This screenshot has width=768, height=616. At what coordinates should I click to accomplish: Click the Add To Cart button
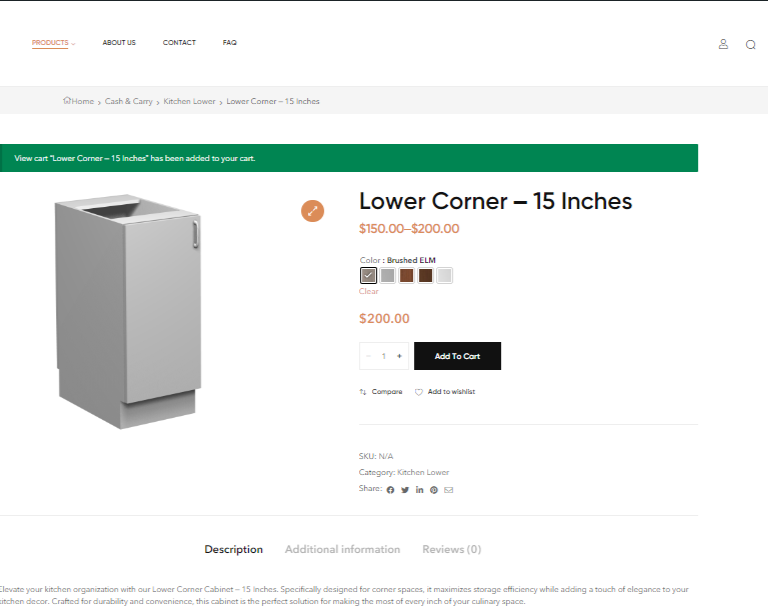click(x=457, y=356)
